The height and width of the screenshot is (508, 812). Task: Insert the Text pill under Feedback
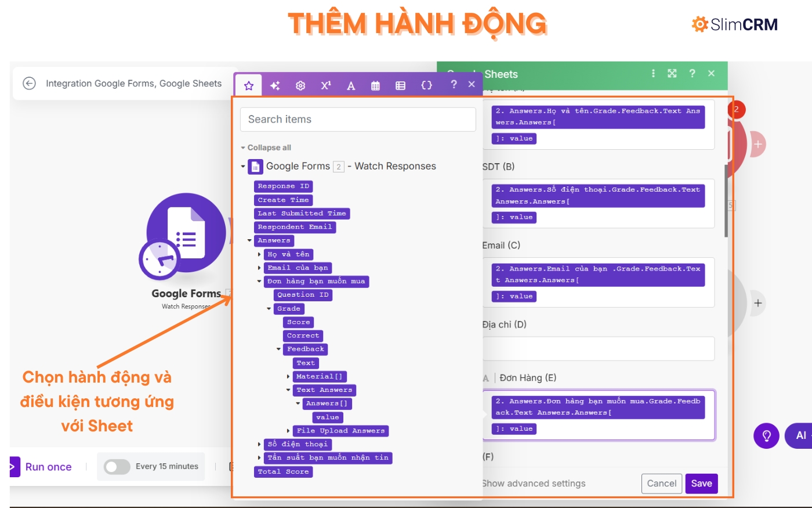[306, 363]
